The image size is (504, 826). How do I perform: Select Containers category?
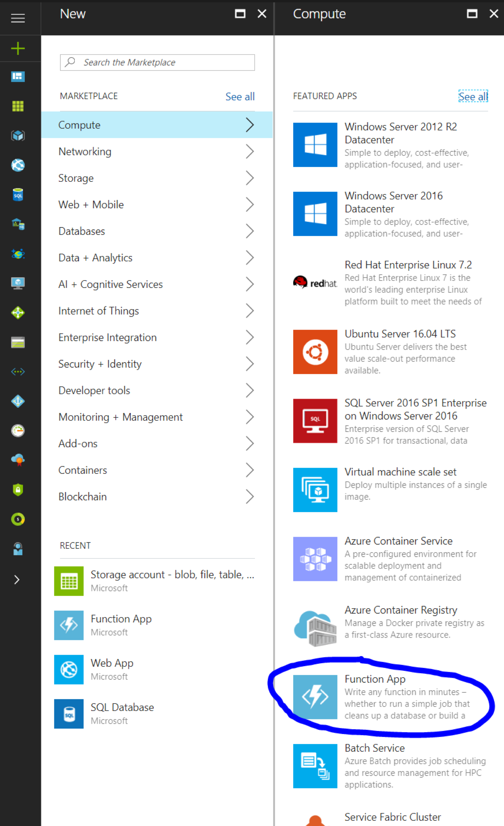click(x=157, y=470)
